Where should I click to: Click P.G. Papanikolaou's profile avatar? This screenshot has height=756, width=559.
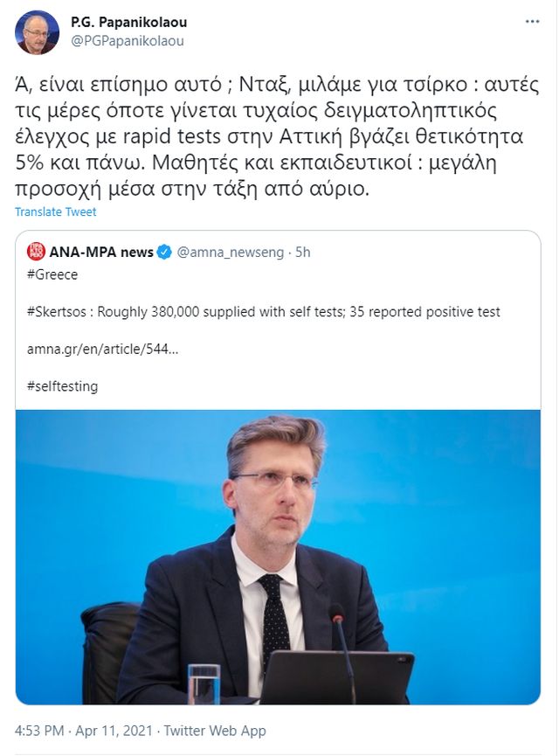[37, 32]
